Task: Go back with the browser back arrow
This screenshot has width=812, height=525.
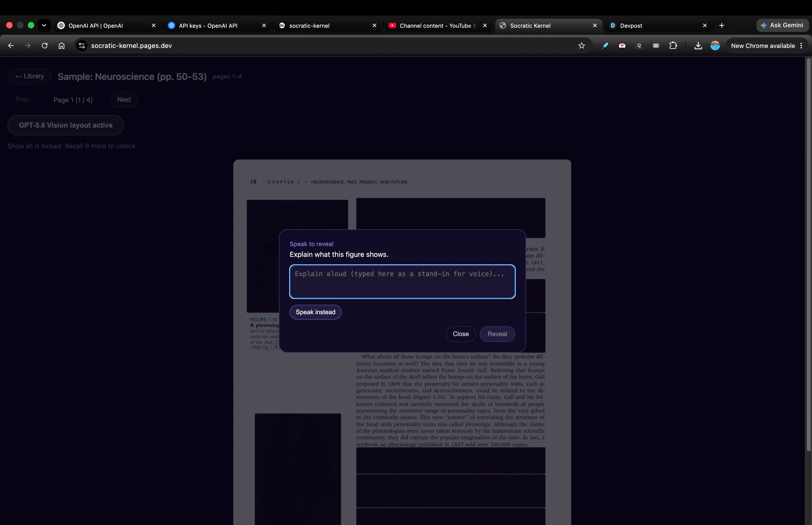Action: point(11,46)
